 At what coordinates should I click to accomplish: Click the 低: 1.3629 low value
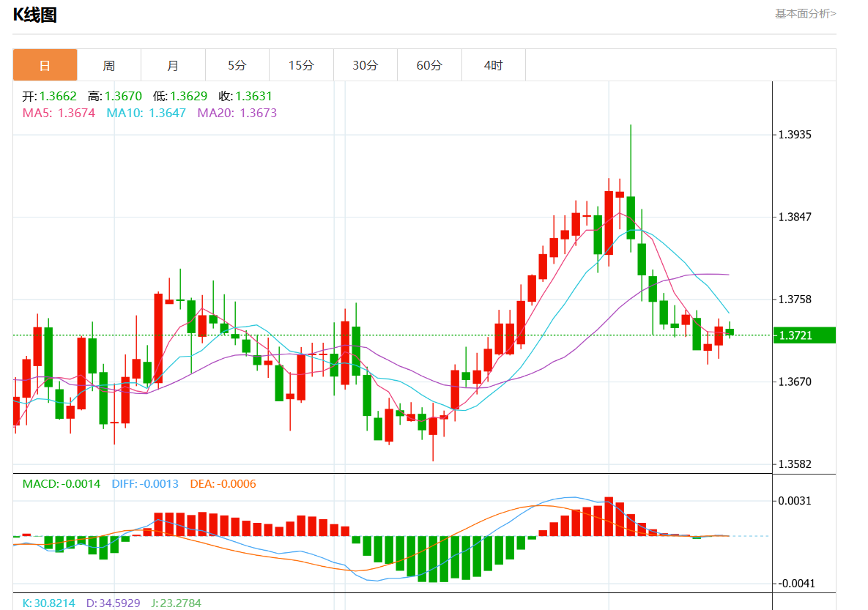click(x=180, y=97)
